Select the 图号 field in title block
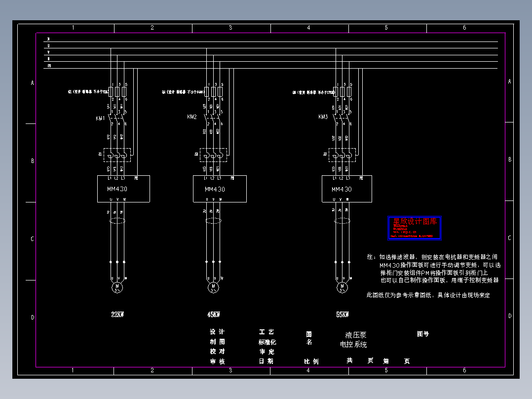The height and width of the screenshot is (399, 532). [x=423, y=334]
